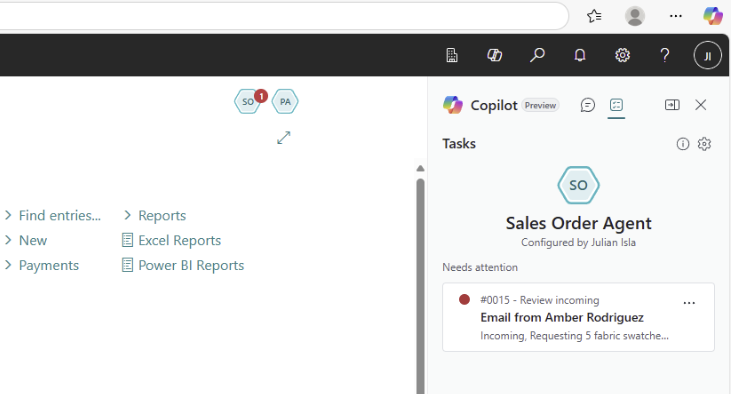Open Power BI Reports

tap(183, 265)
